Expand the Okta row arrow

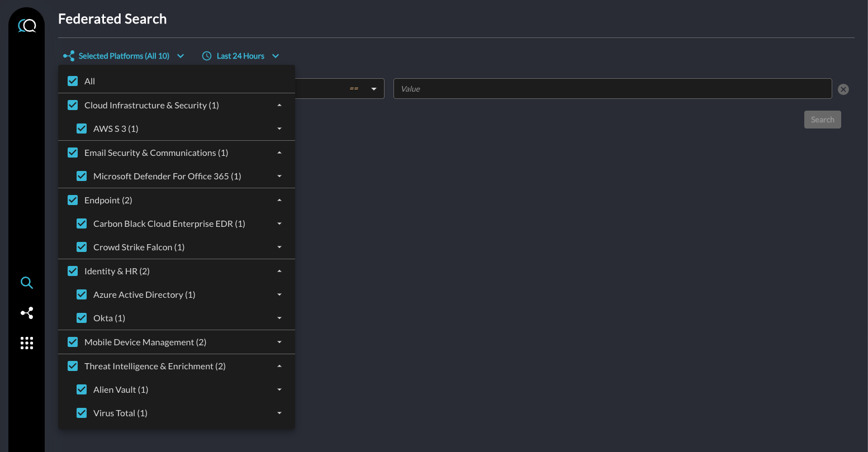[279, 318]
